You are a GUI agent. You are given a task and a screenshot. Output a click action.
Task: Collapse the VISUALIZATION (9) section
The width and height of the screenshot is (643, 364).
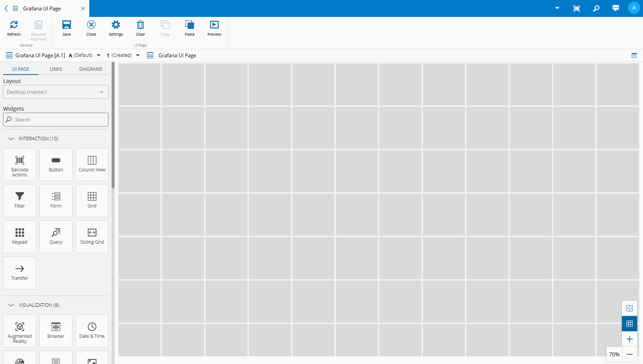(x=11, y=305)
